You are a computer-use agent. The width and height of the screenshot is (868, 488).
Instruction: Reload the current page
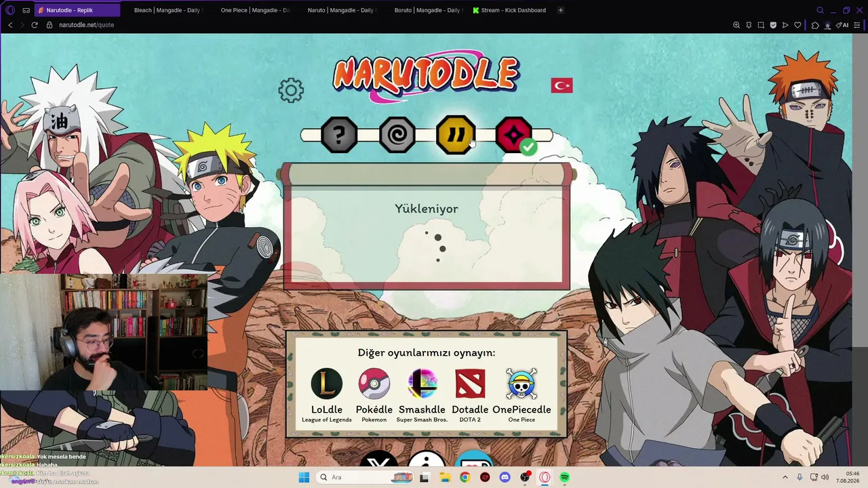[x=35, y=25]
